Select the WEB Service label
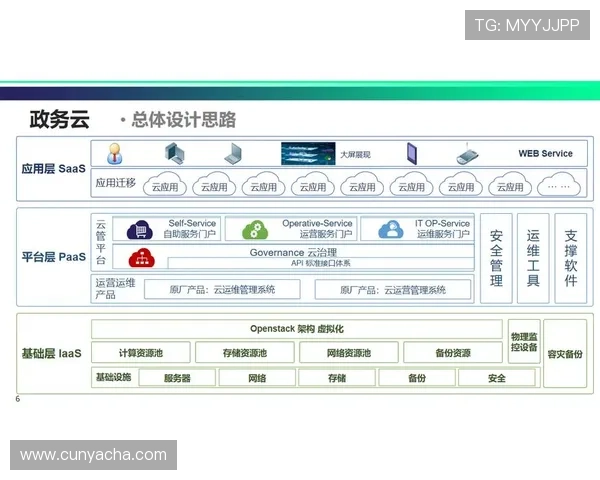This screenshot has height=480, width=600. pyautogui.click(x=545, y=153)
